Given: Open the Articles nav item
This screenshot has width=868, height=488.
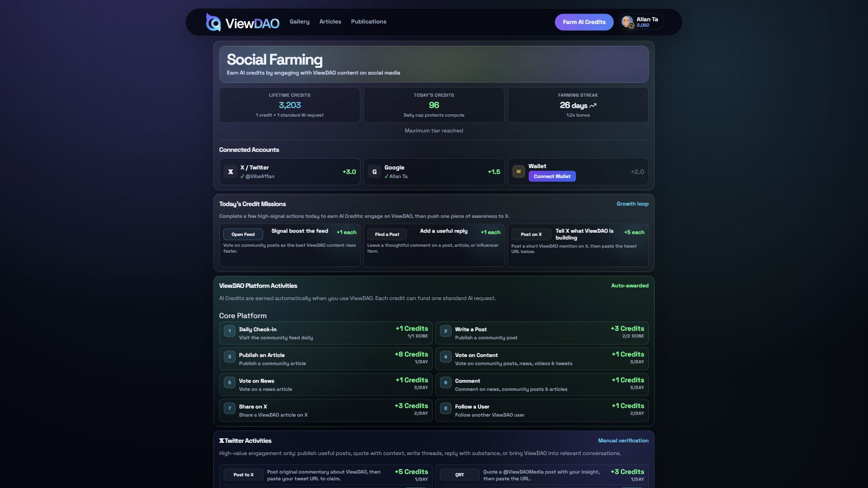Looking at the screenshot, I should [x=330, y=22].
